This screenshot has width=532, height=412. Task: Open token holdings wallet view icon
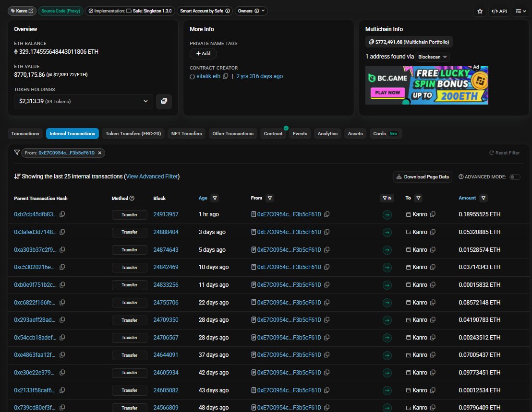164,101
